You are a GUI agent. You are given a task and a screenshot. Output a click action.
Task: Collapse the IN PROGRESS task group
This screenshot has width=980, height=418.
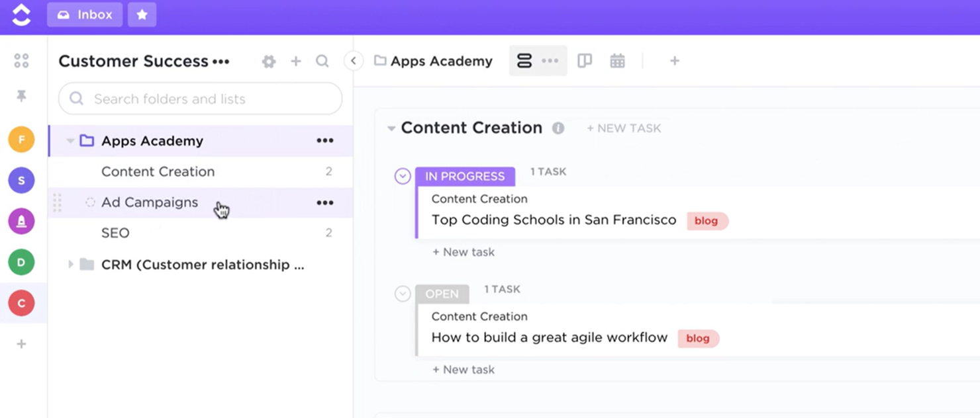coord(403,176)
